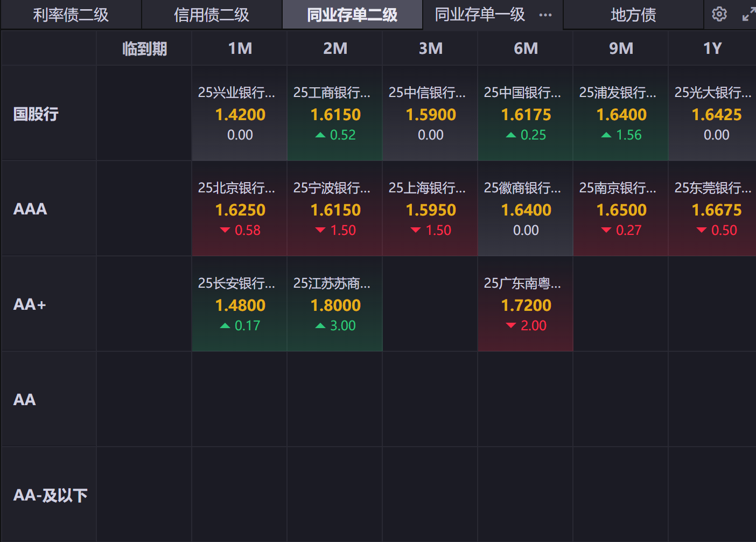
Task: Select the 25长安银行 AA+ cell
Action: pyautogui.click(x=240, y=304)
